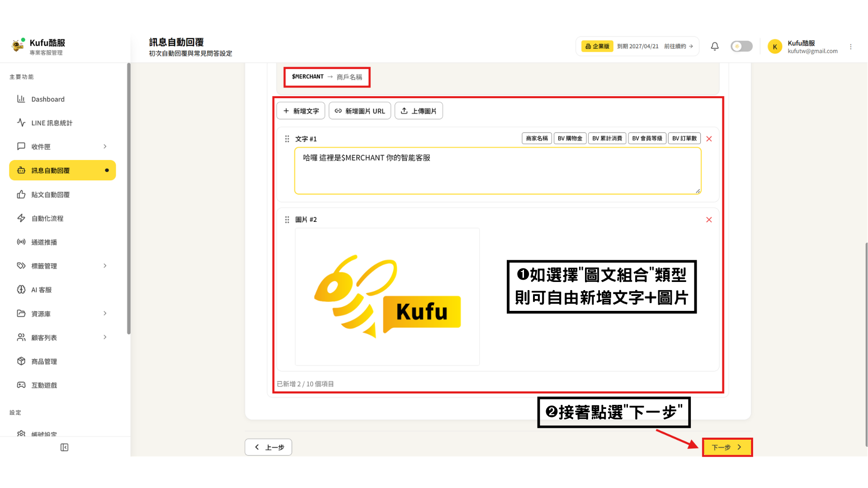Click the 新增文字 button
The height and width of the screenshot is (488, 868).
(301, 111)
